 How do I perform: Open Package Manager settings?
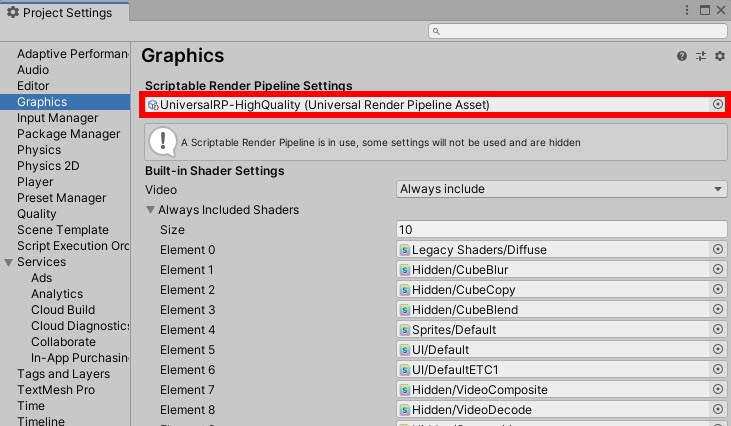(x=69, y=134)
